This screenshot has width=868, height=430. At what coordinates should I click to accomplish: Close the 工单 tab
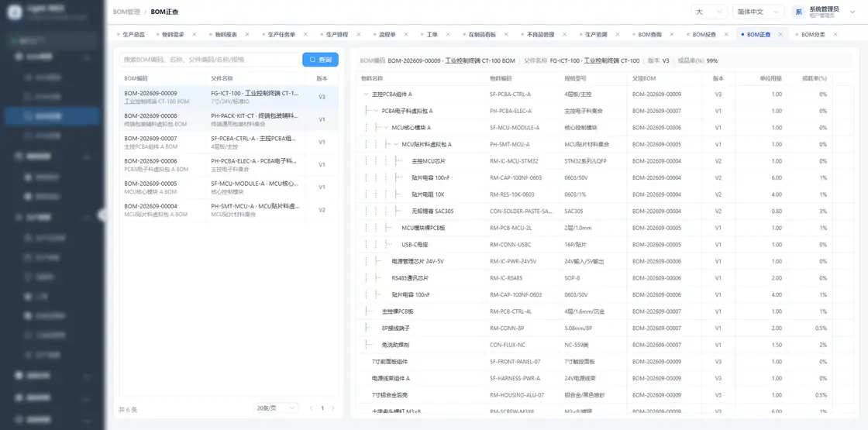pyautogui.click(x=449, y=34)
